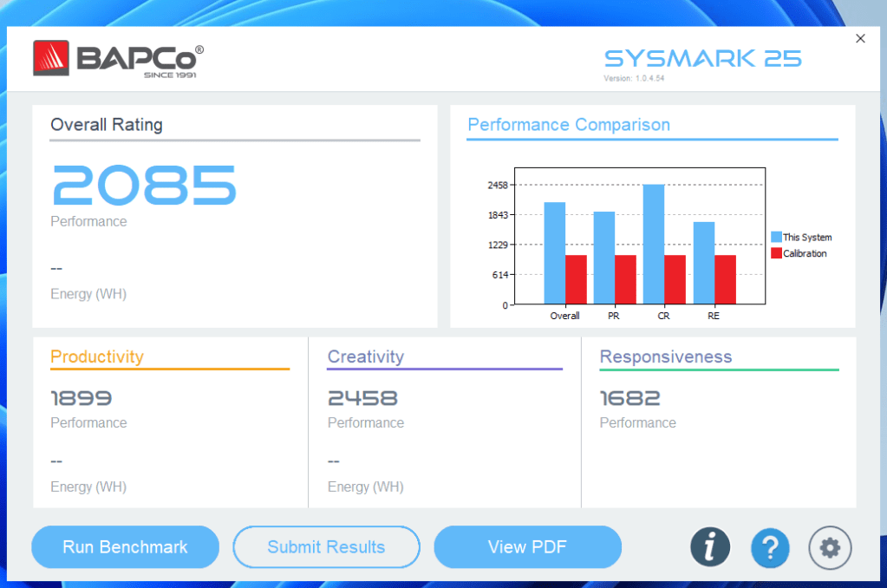Click the PR x-axis label
Screen dimensions: 887x588
coord(614,316)
